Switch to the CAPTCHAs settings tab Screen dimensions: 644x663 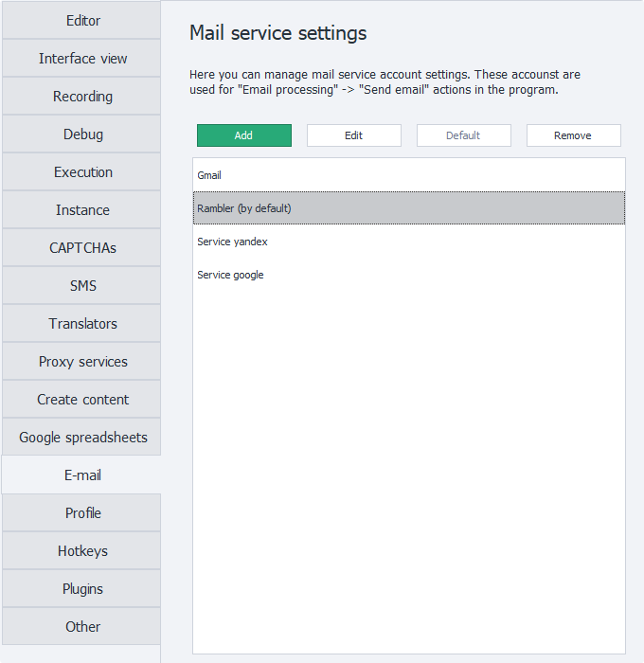[81, 248]
